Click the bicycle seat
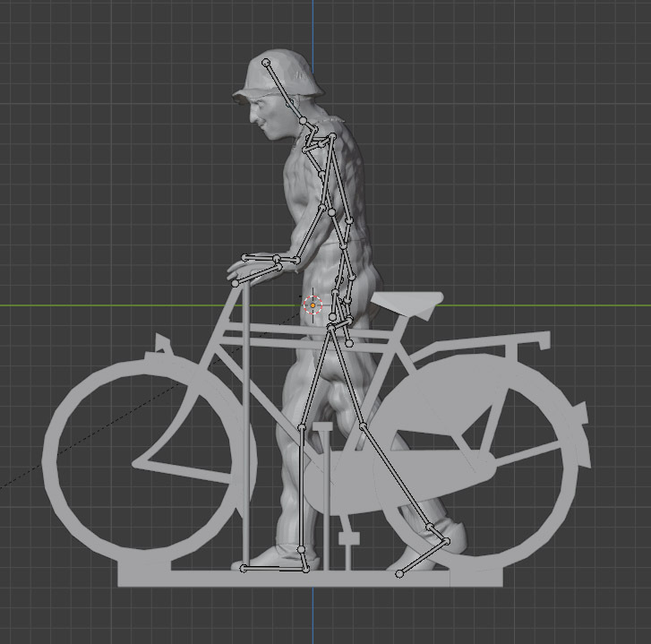 tap(407, 302)
